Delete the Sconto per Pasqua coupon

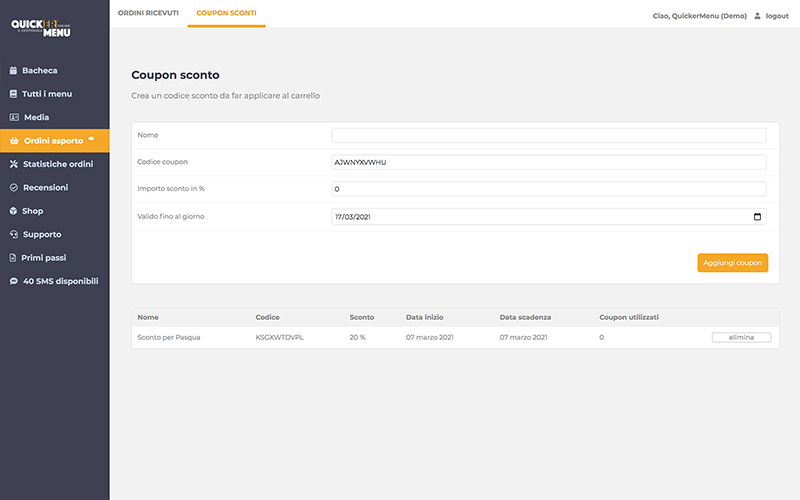741,337
